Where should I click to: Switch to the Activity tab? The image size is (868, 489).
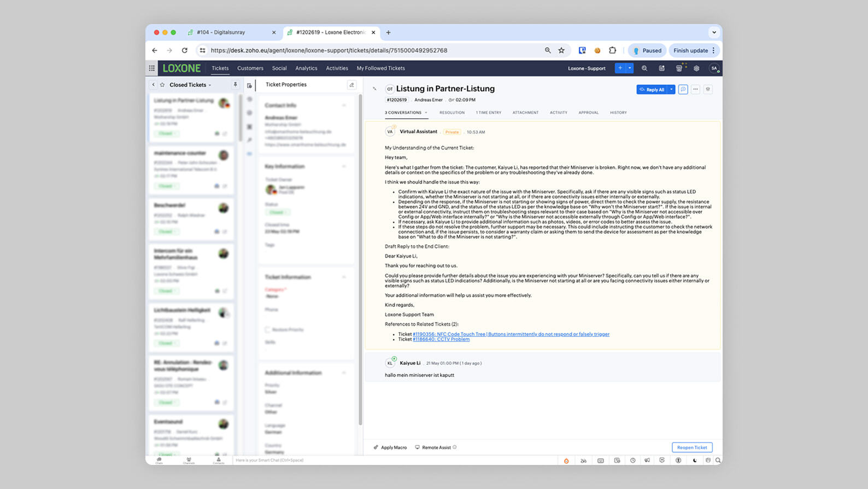559,113
